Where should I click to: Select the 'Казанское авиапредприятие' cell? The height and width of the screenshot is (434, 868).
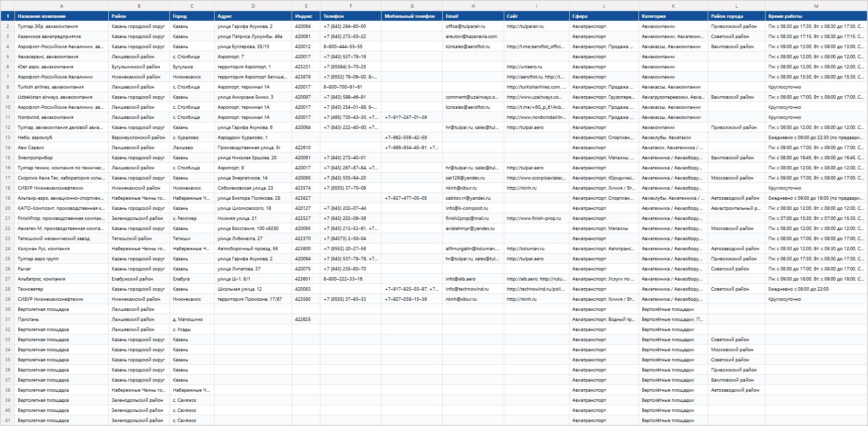[x=62, y=37]
